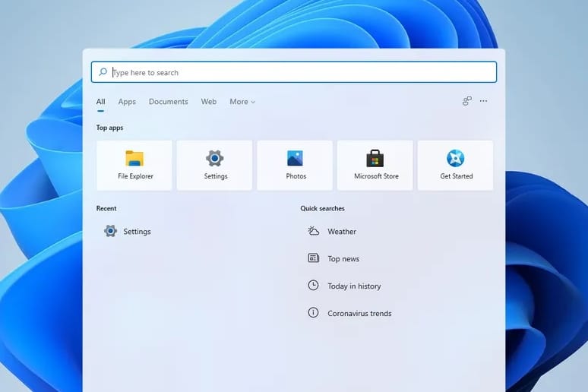Focus the Type here to search field
The height and width of the screenshot is (392, 588).
tap(294, 72)
